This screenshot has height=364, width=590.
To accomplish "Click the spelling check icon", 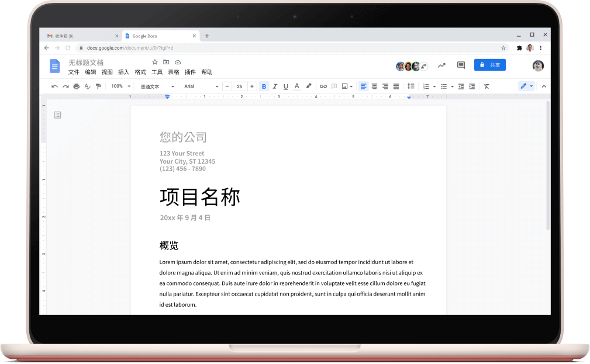I will (x=88, y=86).
